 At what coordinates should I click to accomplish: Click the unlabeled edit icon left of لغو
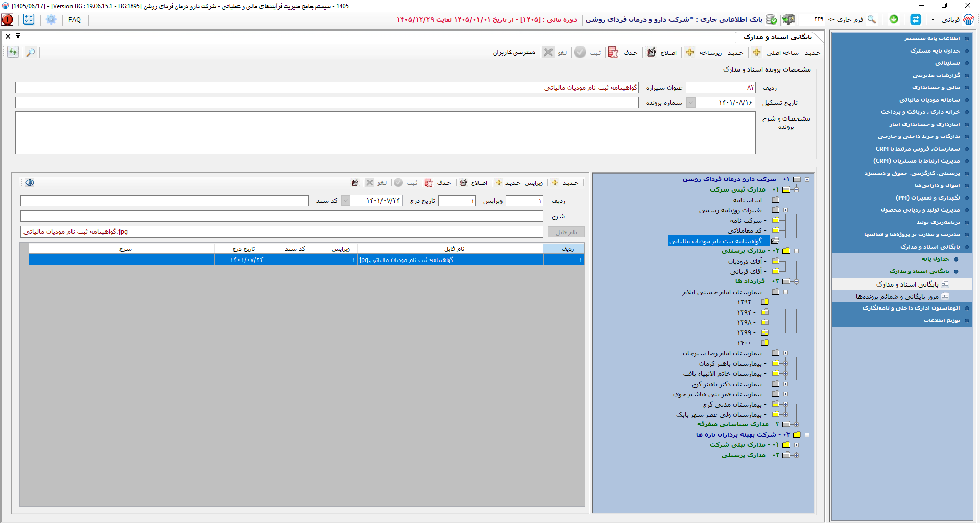355,183
